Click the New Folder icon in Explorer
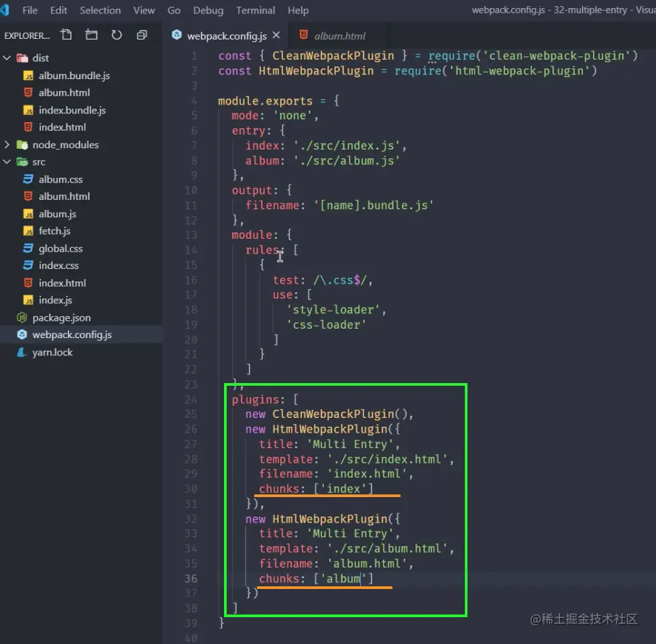 tap(91, 35)
